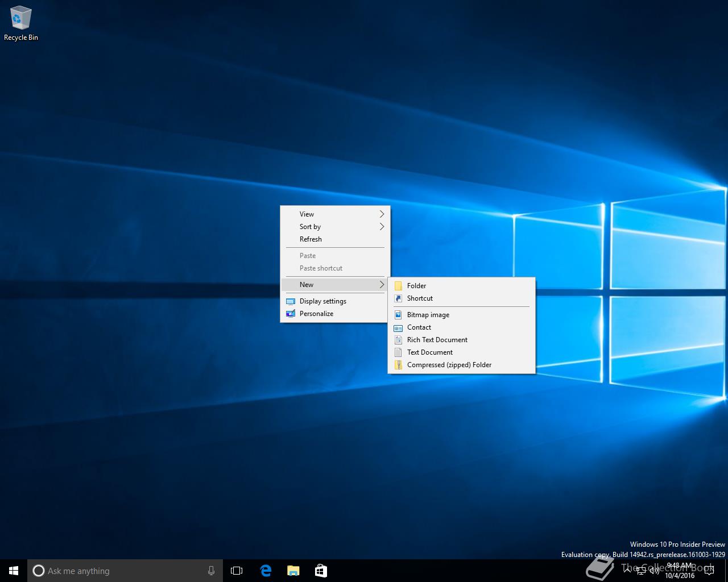Screen dimensions: 728x582
Task: Open the Action Center notifications icon
Action: pos(709,570)
